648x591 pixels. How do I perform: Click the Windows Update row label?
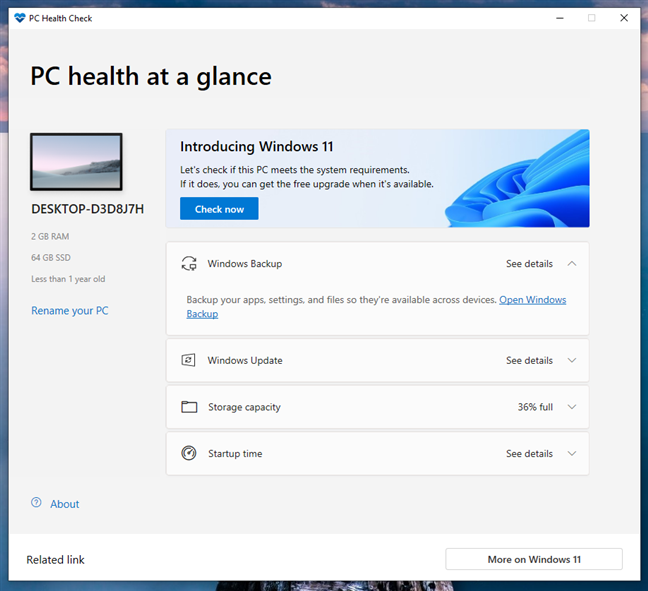(245, 360)
